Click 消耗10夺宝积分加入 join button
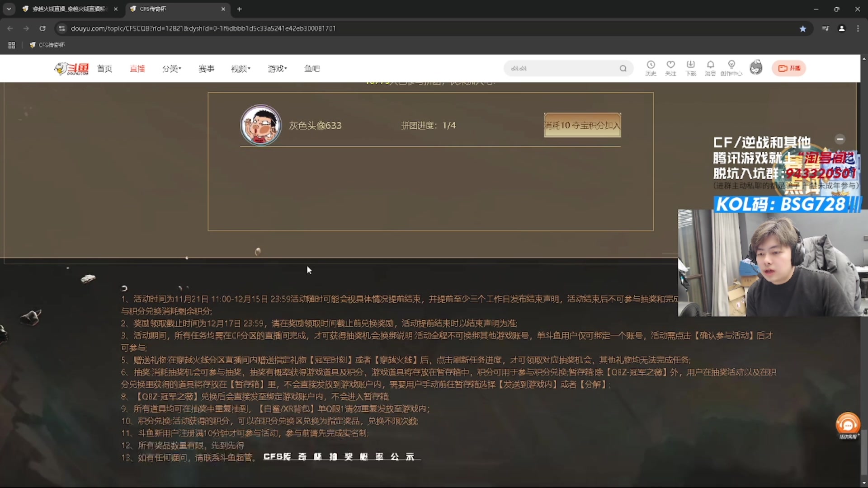Image resolution: width=868 pixels, height=488 pixels. point(582,125)
